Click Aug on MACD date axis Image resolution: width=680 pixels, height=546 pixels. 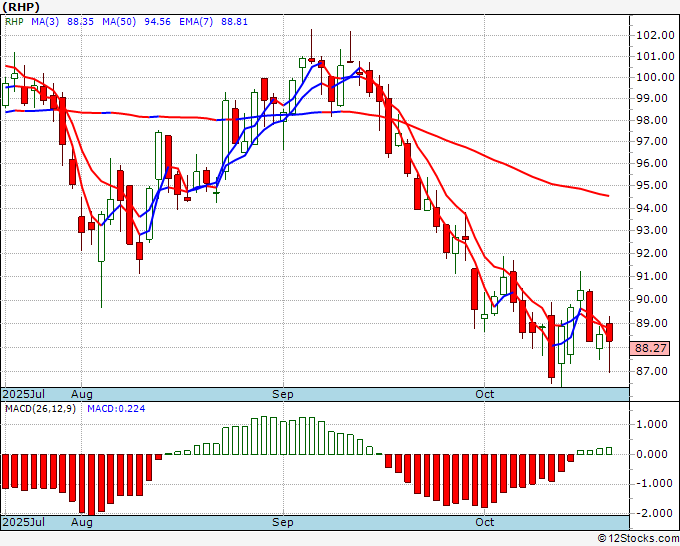[82, 523]
